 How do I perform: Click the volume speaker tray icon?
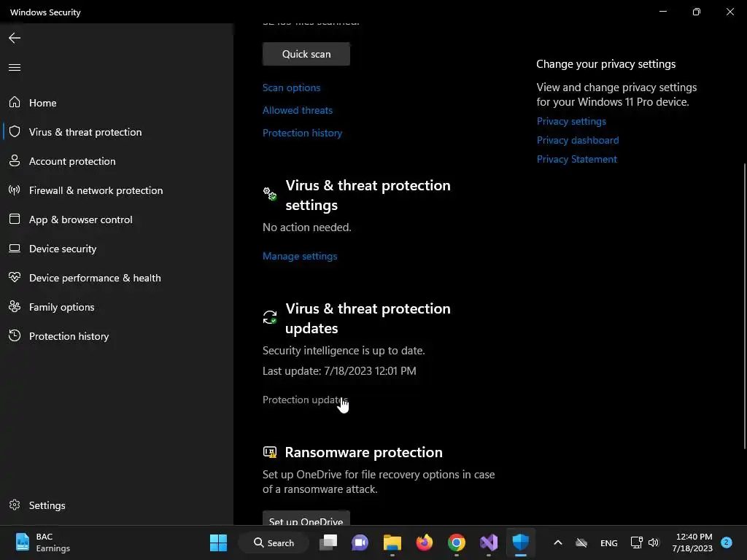[653, 542]
